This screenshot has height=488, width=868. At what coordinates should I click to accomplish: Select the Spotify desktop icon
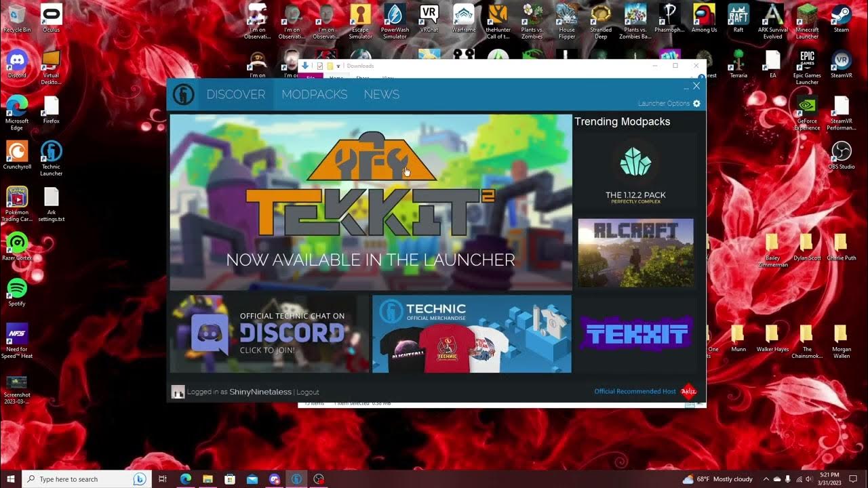17,291
